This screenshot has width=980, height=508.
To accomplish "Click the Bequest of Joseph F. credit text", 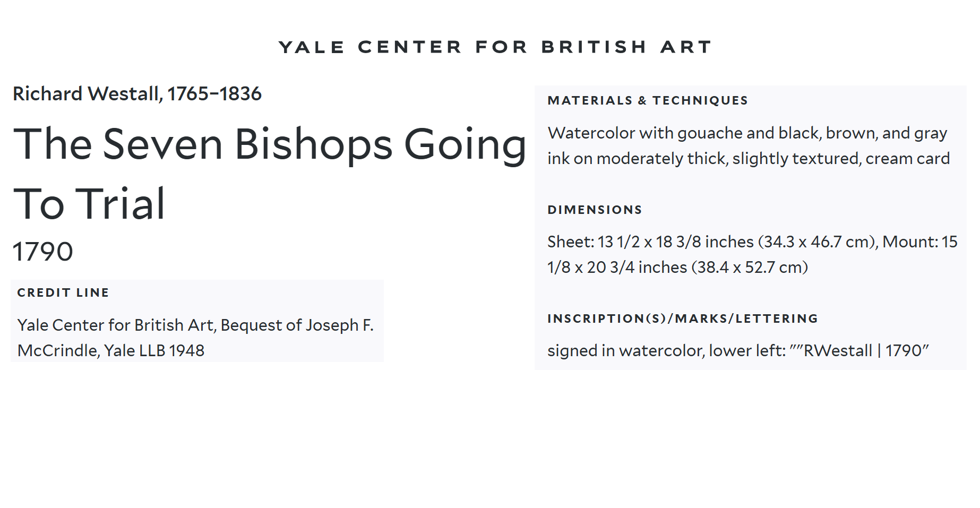I will click(x=297, y=325).
